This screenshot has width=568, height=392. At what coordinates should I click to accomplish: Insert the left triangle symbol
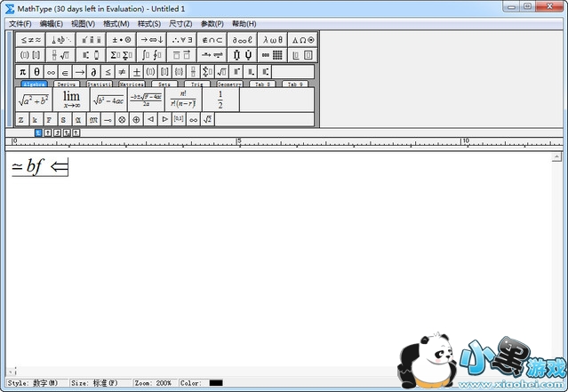pyautogui.click(x=150, y=119)
